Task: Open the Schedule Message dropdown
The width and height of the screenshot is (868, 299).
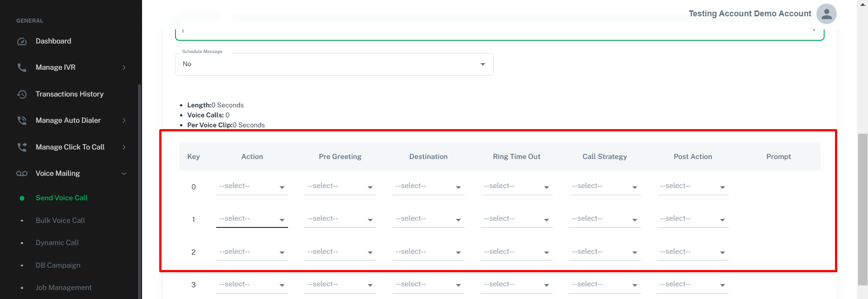Action: (x=334, y=64)
